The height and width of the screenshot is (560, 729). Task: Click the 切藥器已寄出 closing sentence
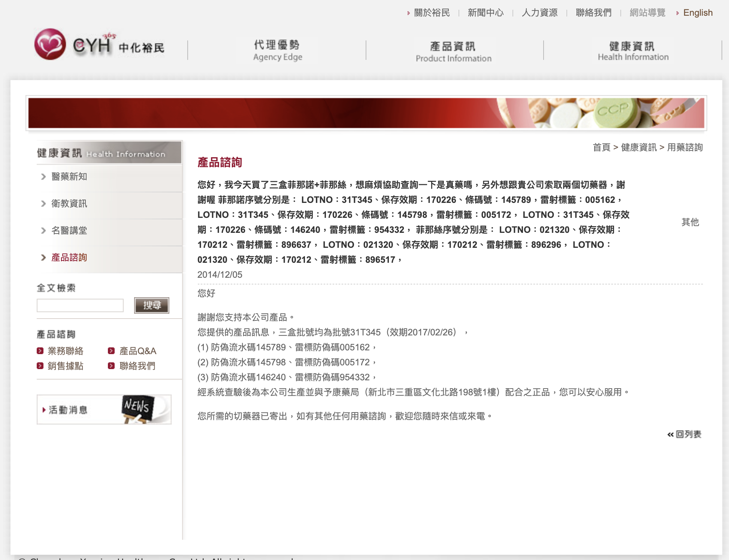345,416
